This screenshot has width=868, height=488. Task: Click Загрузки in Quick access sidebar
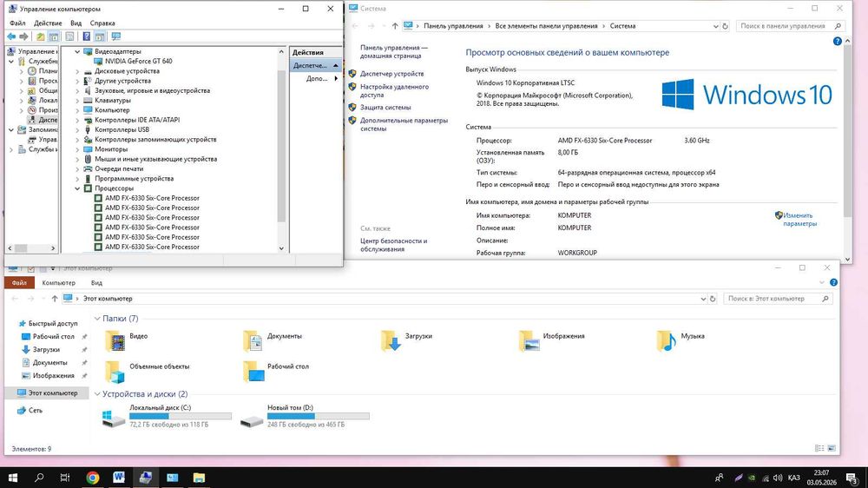pyautogui.click(x=46, y=350)
